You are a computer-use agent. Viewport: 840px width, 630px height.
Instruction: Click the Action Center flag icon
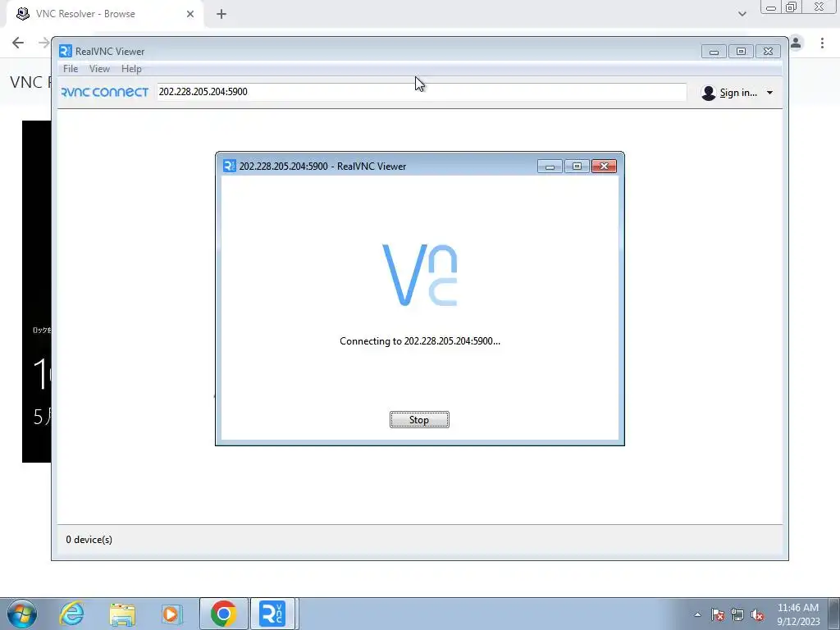pos(718,614)
